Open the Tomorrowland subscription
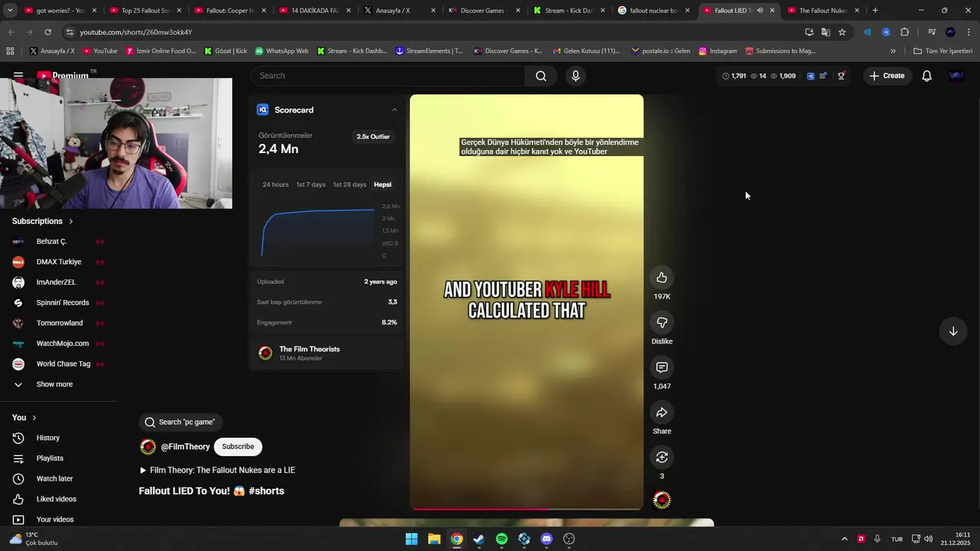Screen dimensions: 980x551 click(59, 323)
